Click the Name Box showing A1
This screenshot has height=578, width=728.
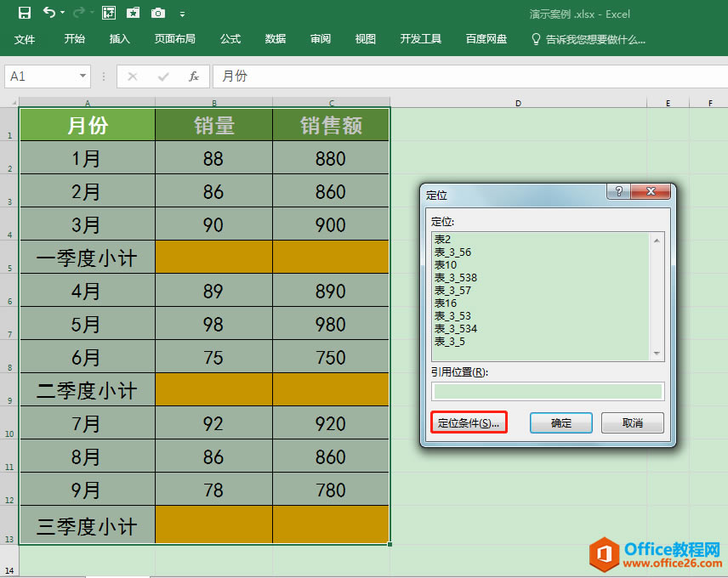(42, 76)
